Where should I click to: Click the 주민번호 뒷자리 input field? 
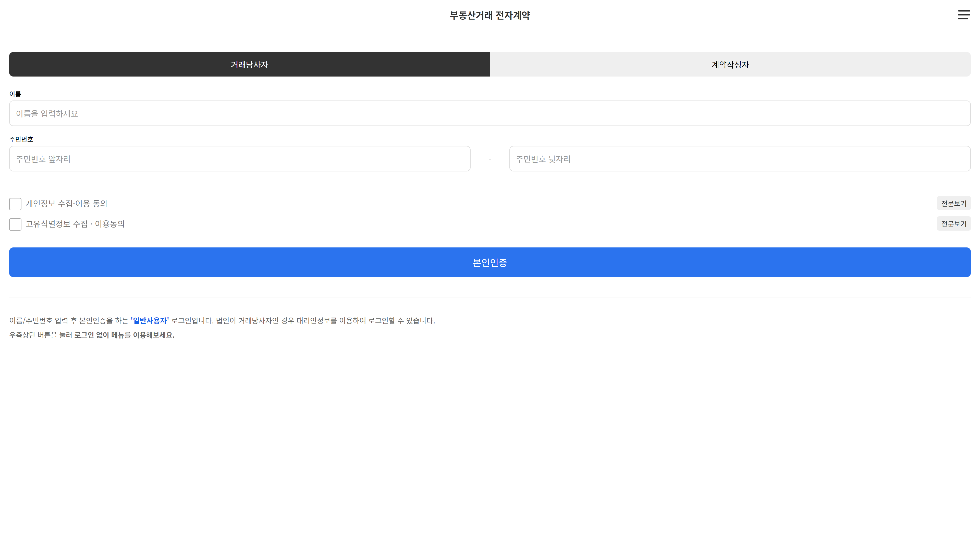[x=740, y=159]
